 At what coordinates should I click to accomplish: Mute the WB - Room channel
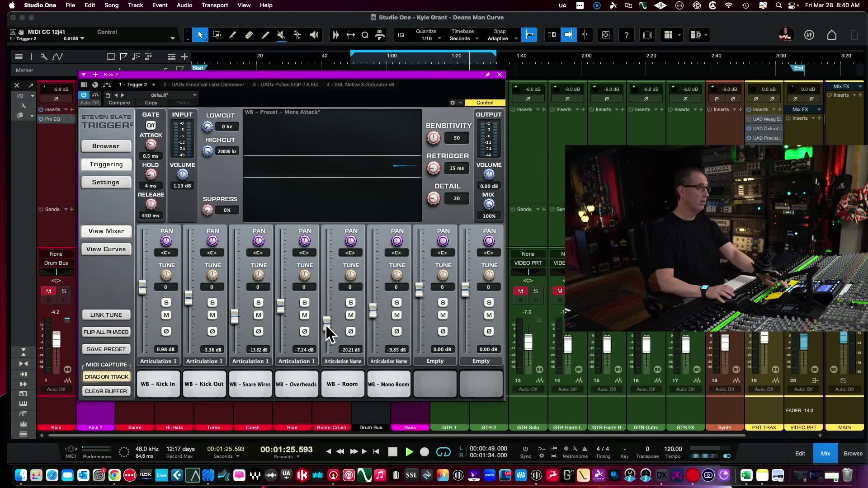coord(351,315)
